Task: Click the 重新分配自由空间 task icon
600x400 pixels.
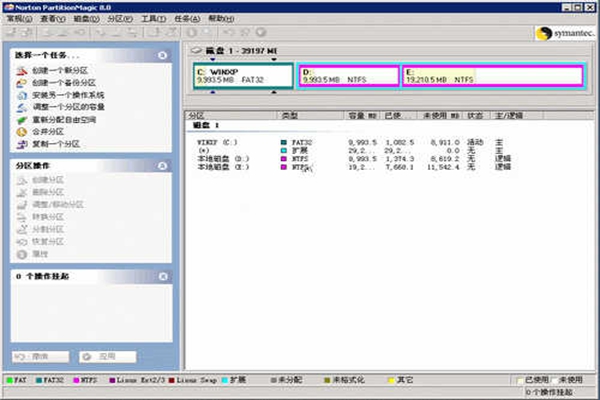Action: point(21,120)
